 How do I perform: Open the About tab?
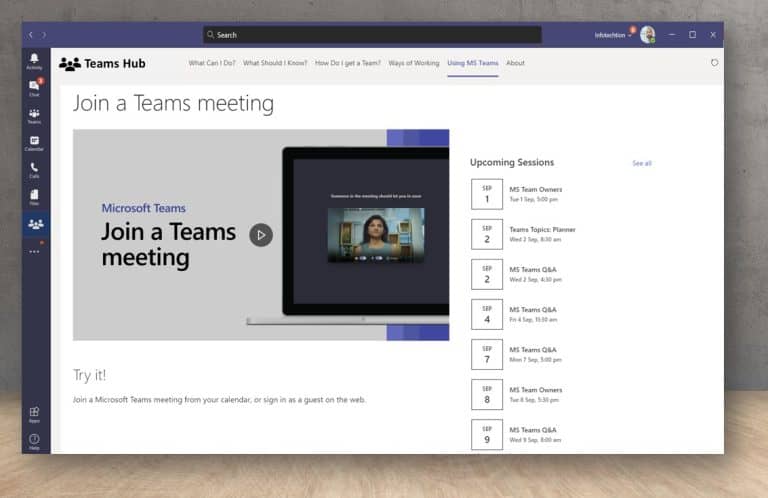515,63
